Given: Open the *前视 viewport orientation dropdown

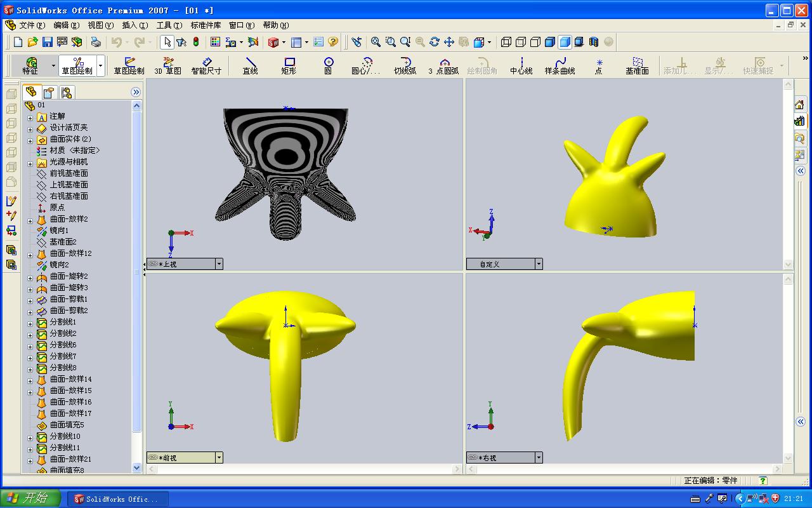Looking at the screenshot, I should [x=219, y=458].
